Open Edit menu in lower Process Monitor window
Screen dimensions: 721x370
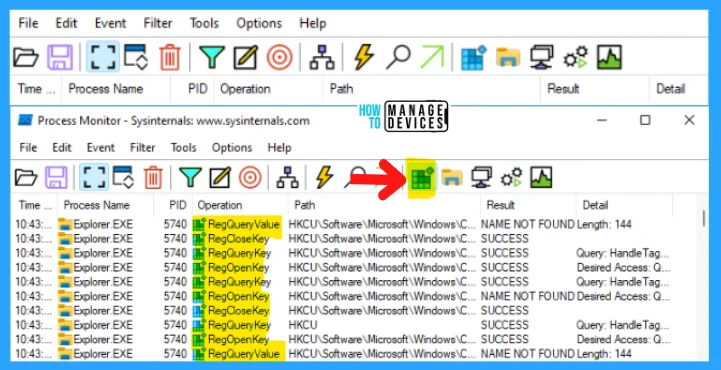pyautogui.click(x=62, y=148)
